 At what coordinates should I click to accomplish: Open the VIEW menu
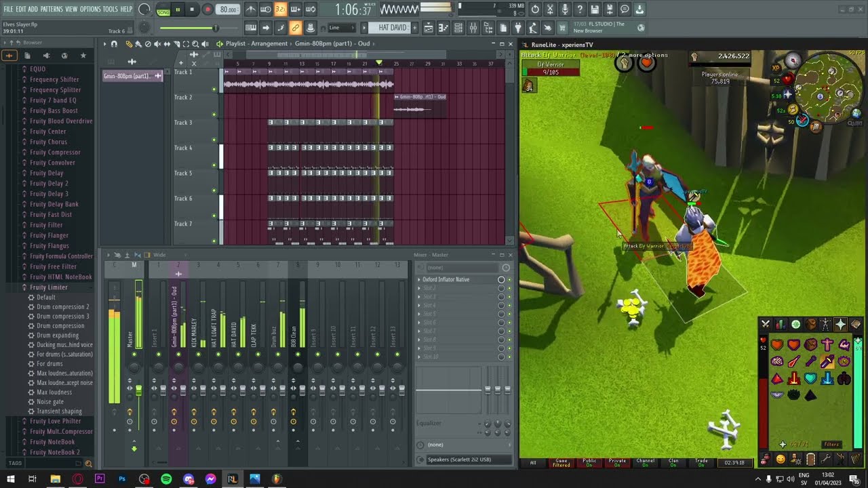click(x=71, y=9)
